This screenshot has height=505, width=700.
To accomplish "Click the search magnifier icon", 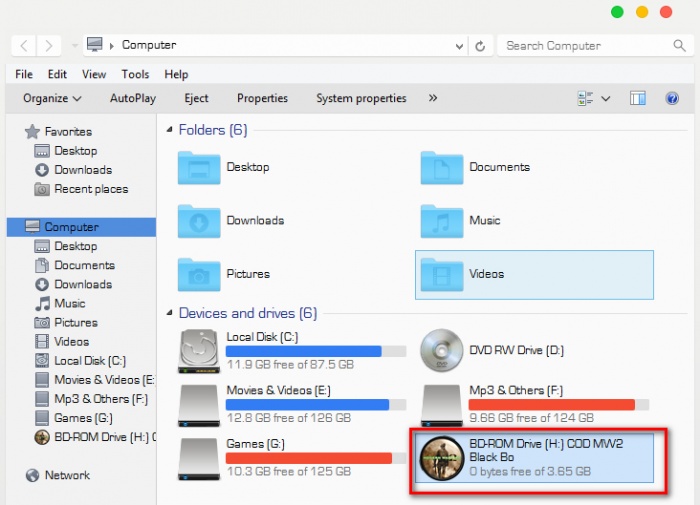I will (679, 46).
